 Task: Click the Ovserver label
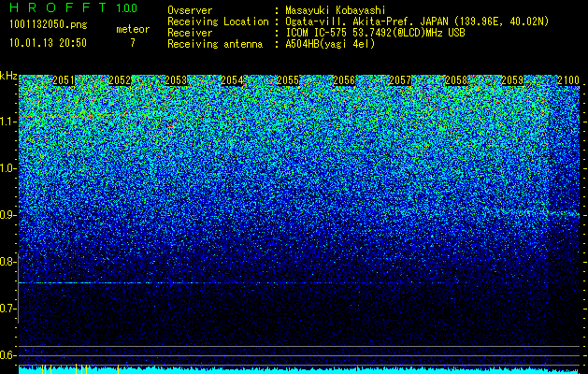coord(190,10)
